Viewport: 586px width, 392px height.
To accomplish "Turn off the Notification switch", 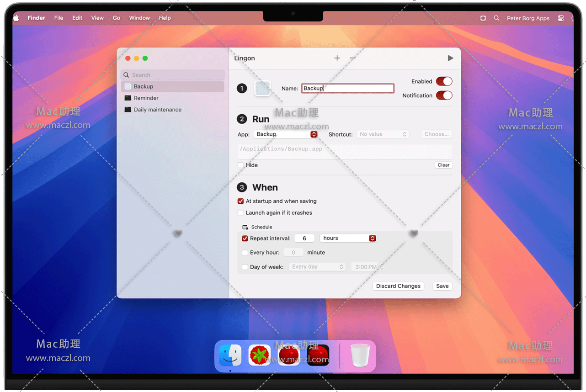I will coord(444,95).
